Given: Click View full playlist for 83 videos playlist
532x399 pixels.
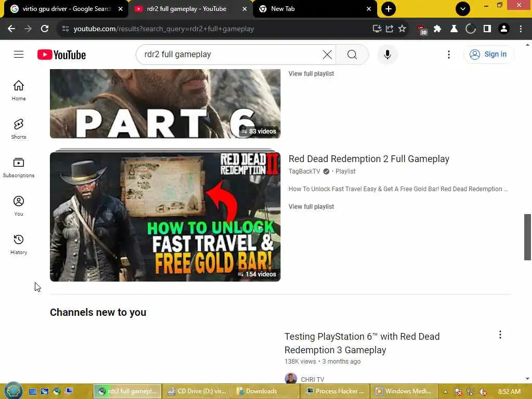Looking at the screenshot, I should coord(311,74).
